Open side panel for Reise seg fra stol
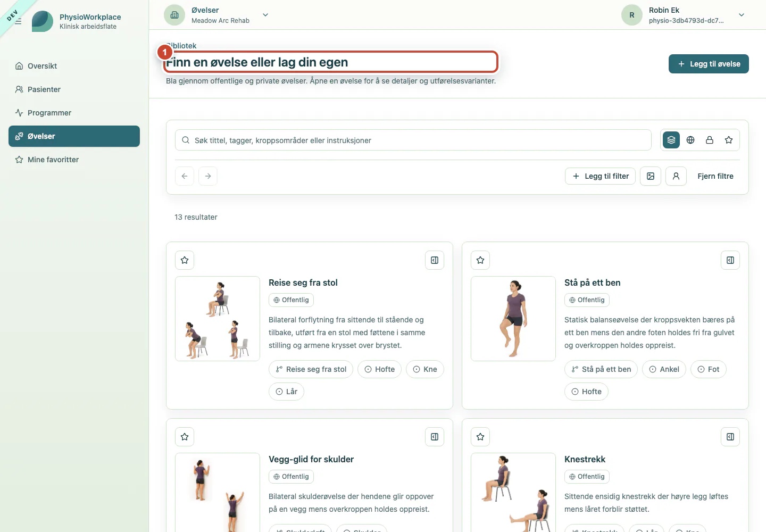 point(435,260)
